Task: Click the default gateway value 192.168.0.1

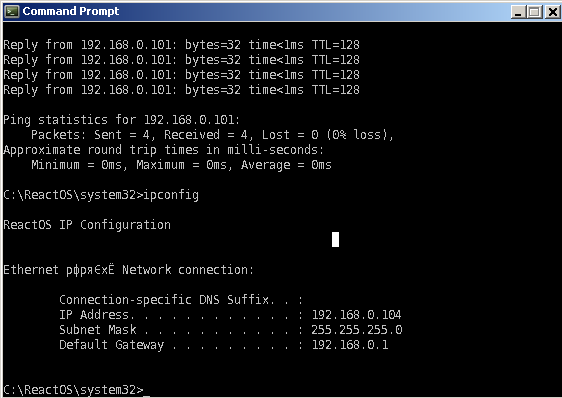Action: pos(350,345)
